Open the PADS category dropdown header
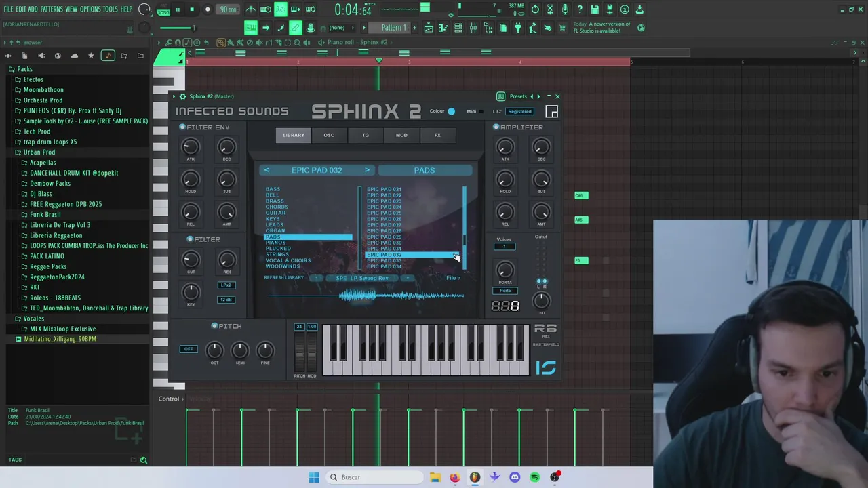The width and height of the screenshot is (868, 488). (425, 170)
